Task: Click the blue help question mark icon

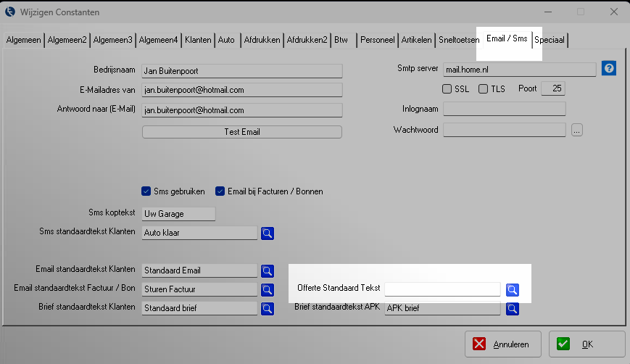Action: click(609, 69)
